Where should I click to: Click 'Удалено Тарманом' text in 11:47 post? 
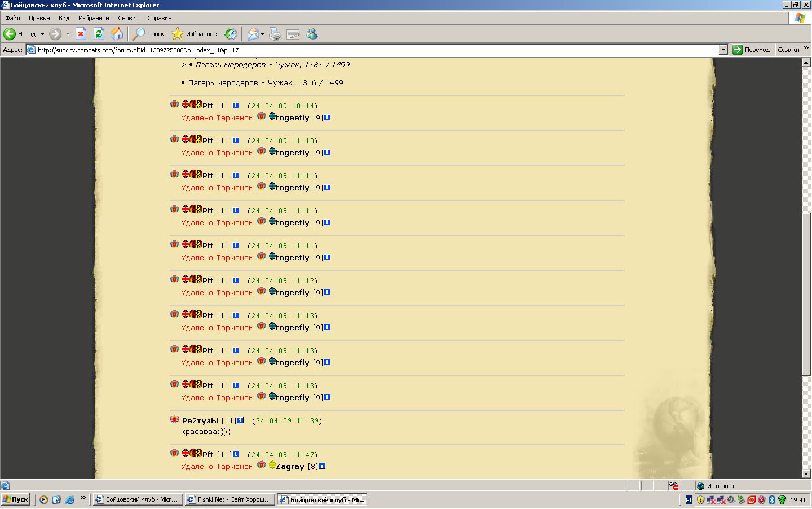coord(217,467)
